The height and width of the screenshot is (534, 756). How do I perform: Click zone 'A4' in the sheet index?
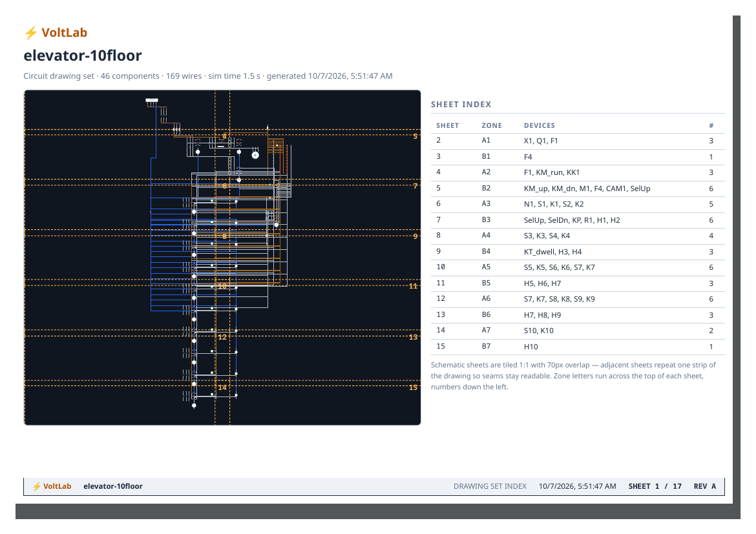coord(486,236)
